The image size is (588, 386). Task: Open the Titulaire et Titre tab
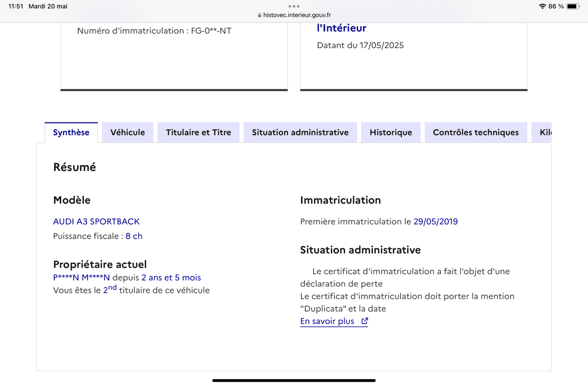pyautogui.click(x=198, y=132)
